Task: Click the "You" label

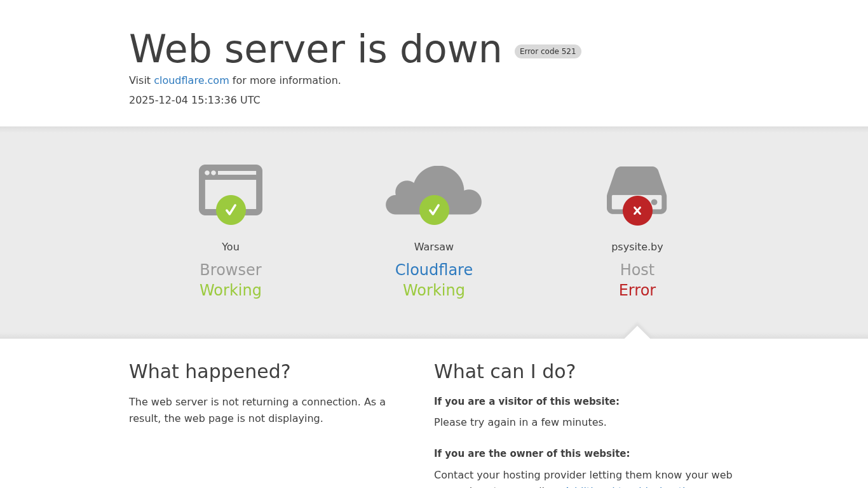Action: [x=231, y=247]
